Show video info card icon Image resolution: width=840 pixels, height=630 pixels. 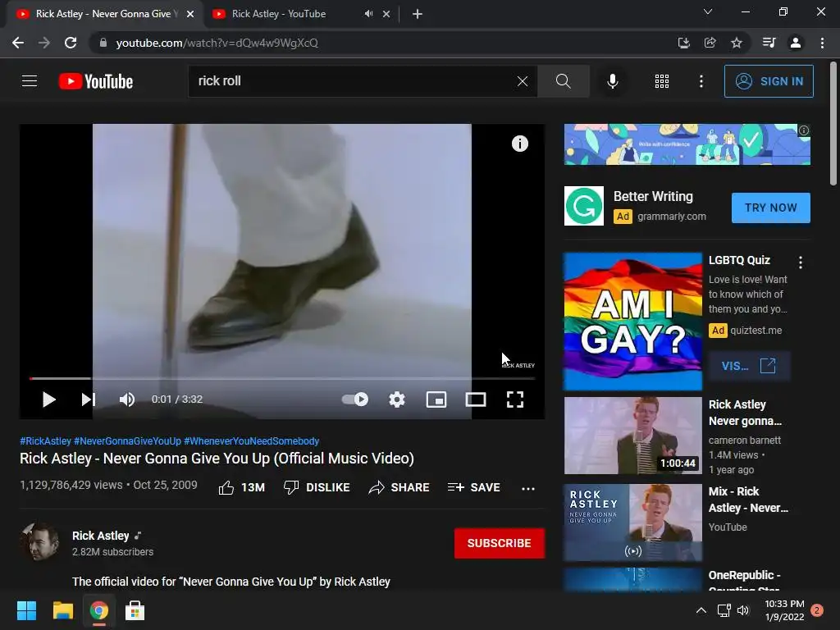coord(519,144)
